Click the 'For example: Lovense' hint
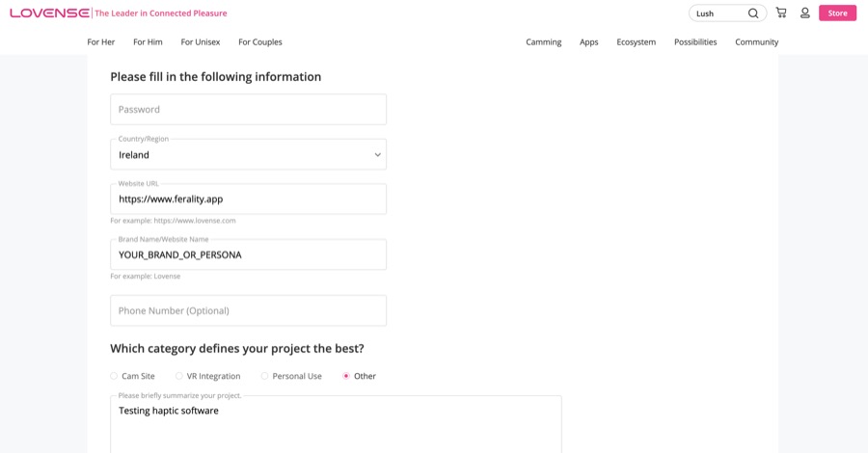Screen dimensions: 868x453 (x=145, y=277)
